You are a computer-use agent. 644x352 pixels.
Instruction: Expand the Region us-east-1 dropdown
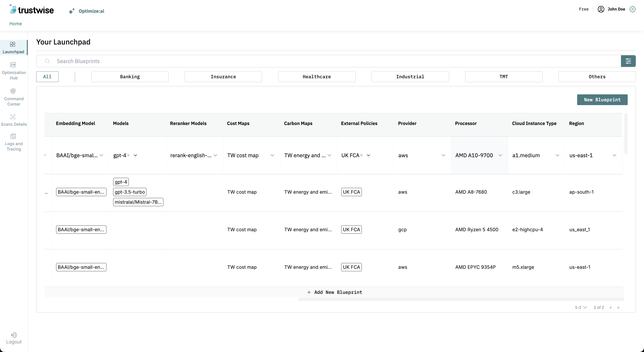(x=614, y=155)
